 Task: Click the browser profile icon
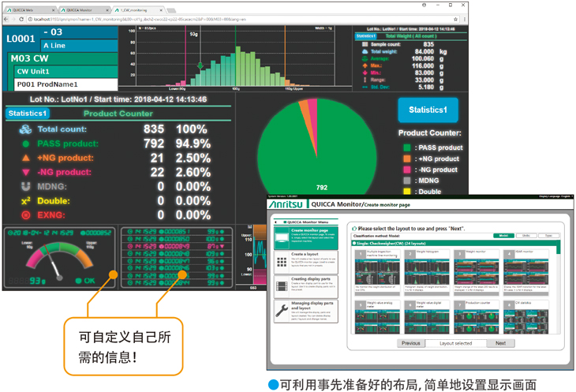[424, 6]
